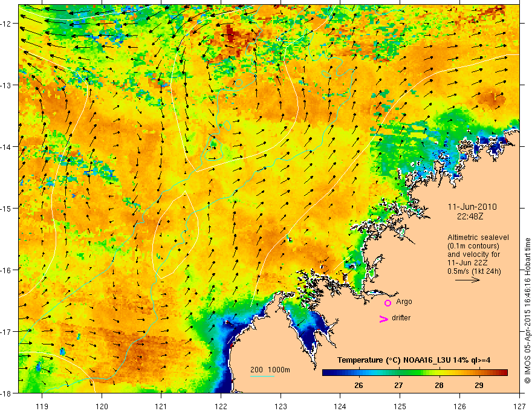Image resolution: width=532 pixels, height=411 pixels.
Task: Click longitude axis label 127
Action: tap(519, 407)
